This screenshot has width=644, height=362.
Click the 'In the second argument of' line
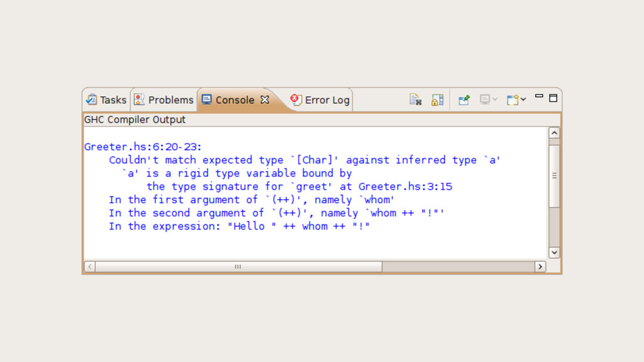click(x=277, y=213)
